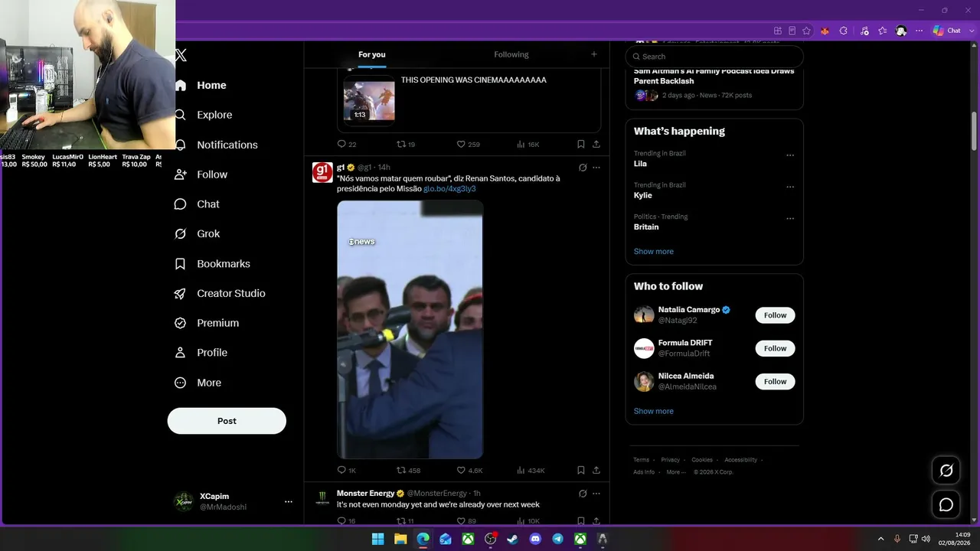View analytics for post with 16K views
The width and height of the screenshot is (980, 551).
click(528, 144)
